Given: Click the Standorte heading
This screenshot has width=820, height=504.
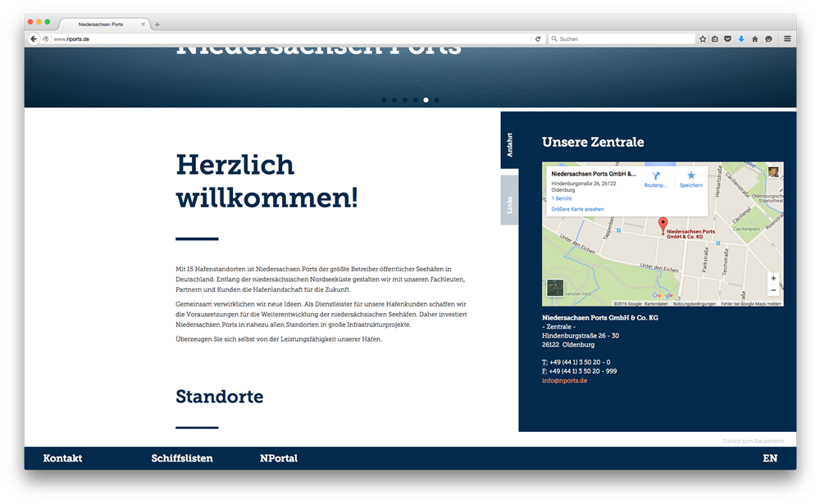Looking at the screenshot, I should tap(220, 397).
